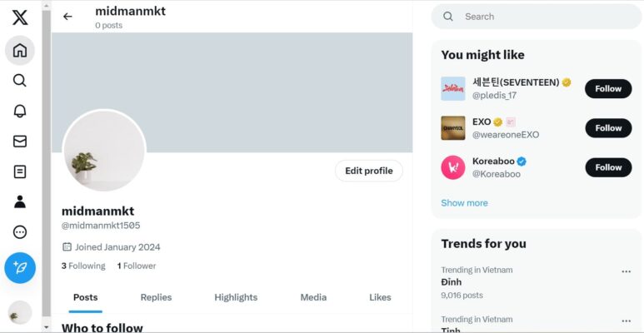Image resolution: width=644 pixels, height=333 pixels.
Task: Compose a new post with feather button
Action: [x=20, y=268]
